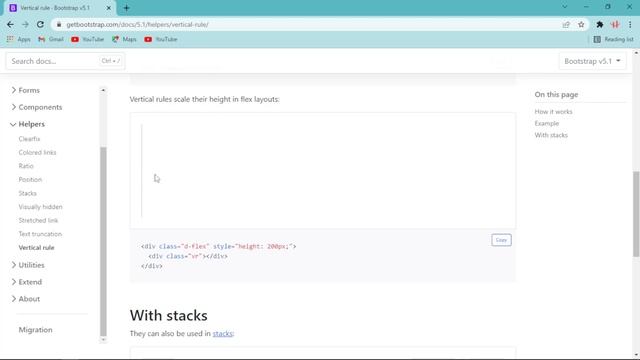The width and height of the screenshot is (640, 360).
Task: Collapse the Helpers section
Action: (x=27, y=124)
